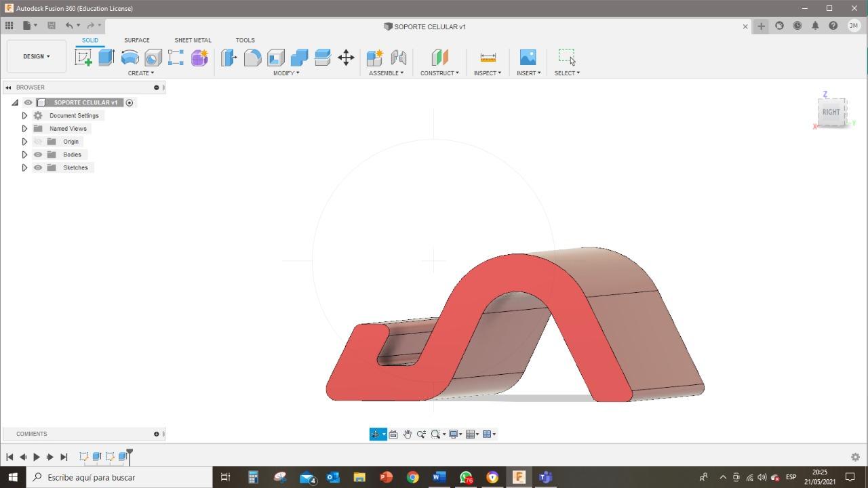Image resolution: width=868 pixels, height=488 pixels.
Task: Open the CONSTRUCT dropdown menu
Action: [439, 73]
